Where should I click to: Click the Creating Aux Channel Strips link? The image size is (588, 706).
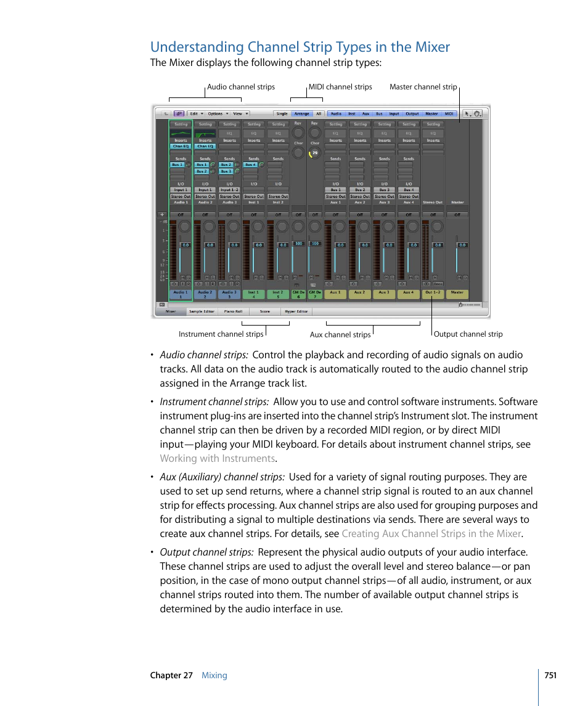pyautogui.click(x=431, y=533)
